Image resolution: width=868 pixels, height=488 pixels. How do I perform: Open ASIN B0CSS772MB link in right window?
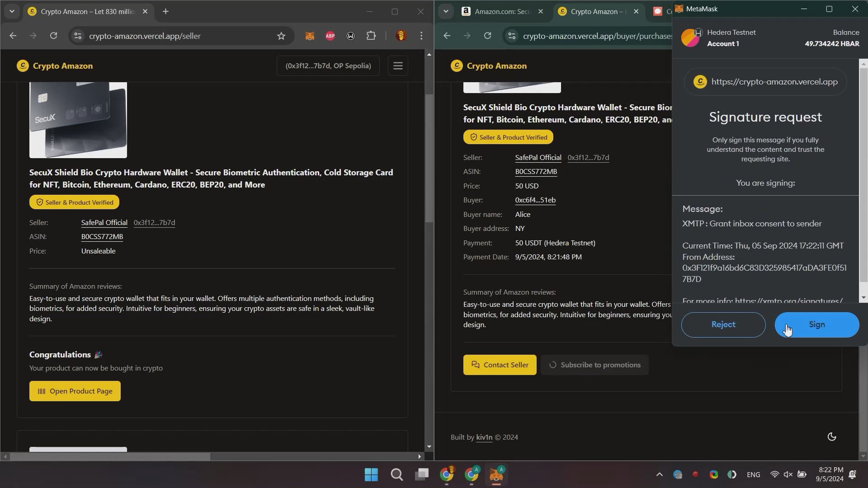tap(536, 171)
